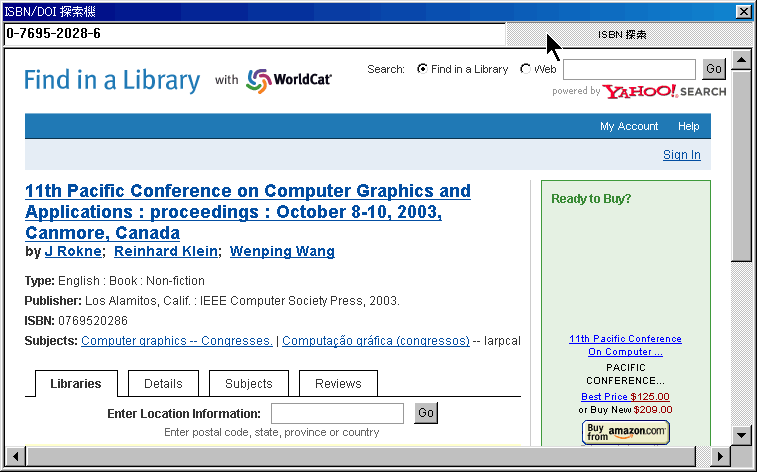Click the Yahoo! Search logo

[x=664, y=91]
